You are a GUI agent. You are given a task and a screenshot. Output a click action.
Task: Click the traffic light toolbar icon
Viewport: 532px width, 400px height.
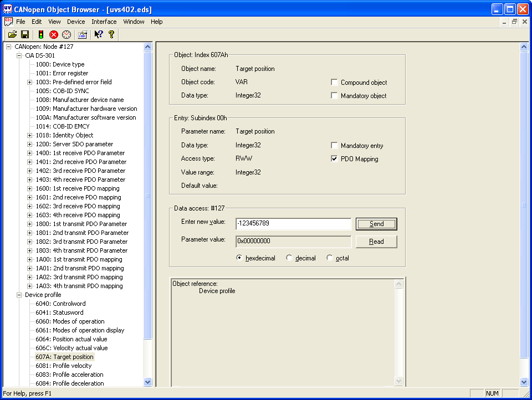[x=41, y=34]
